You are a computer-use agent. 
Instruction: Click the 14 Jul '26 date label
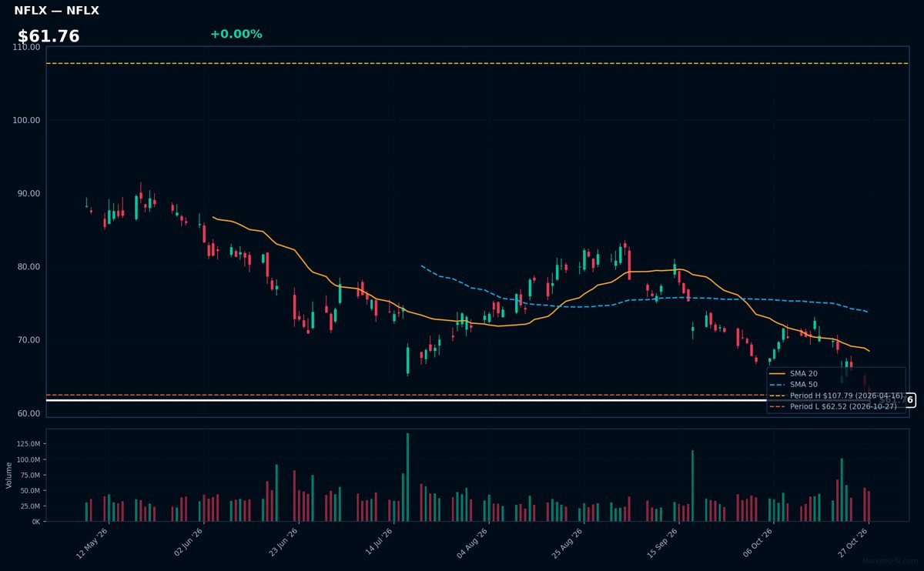click(377, 543)
